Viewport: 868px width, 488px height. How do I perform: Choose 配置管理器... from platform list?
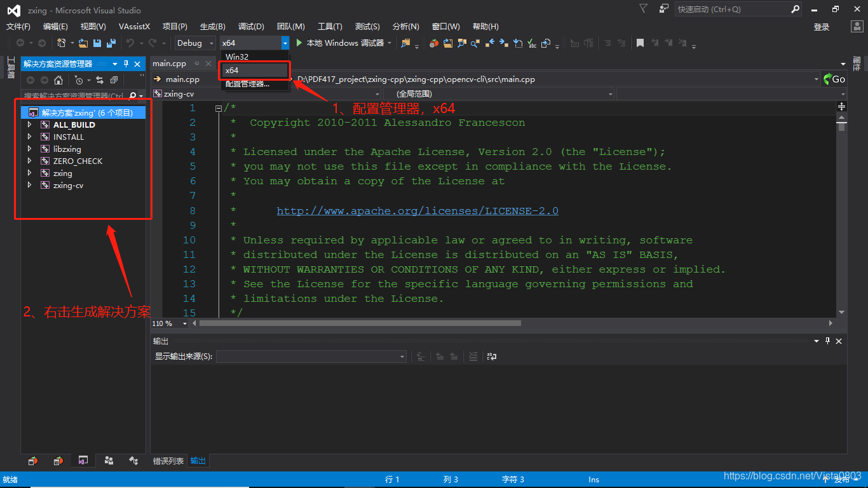(254, 84)
